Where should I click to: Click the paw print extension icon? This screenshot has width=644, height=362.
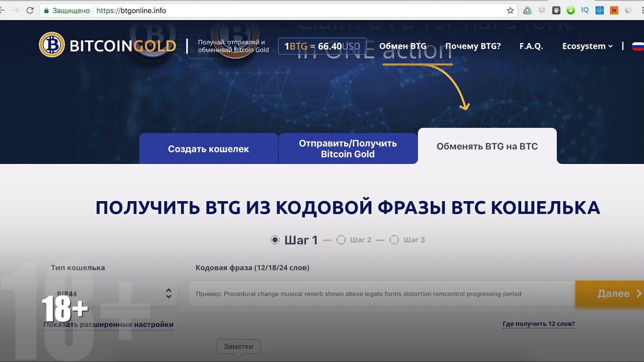tap(556, 10)
